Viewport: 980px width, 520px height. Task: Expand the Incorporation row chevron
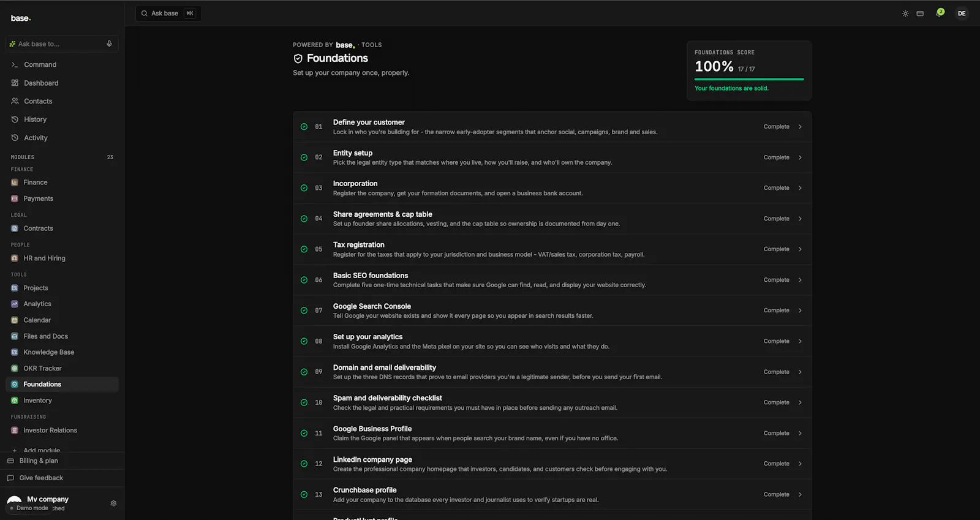[x=800, y=188]
